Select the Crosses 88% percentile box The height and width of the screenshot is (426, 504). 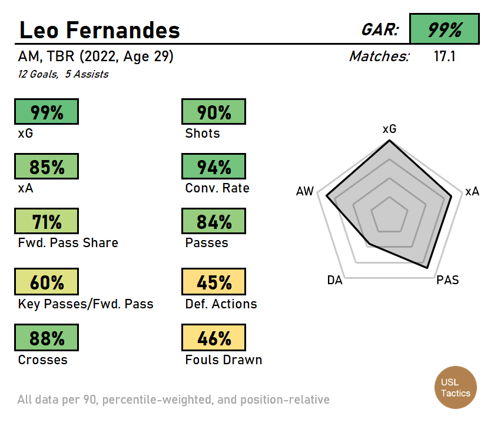tap(47, 338)
